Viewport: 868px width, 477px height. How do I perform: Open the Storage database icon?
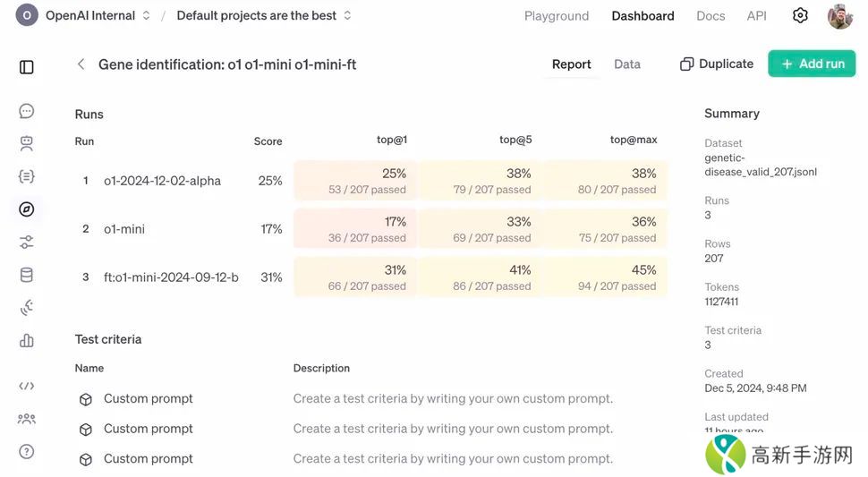[27, 275]
